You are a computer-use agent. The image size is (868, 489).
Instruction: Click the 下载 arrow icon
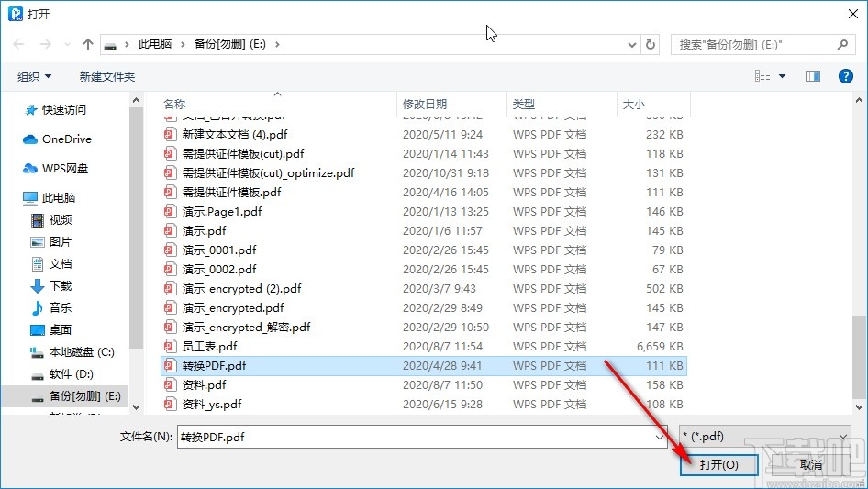click(x=37, y=286)
